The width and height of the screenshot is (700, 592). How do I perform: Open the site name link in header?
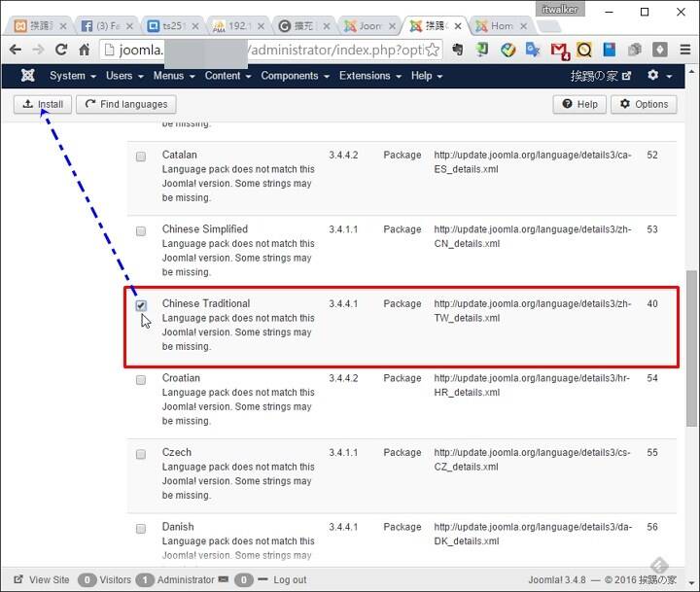tap(601, 76)
